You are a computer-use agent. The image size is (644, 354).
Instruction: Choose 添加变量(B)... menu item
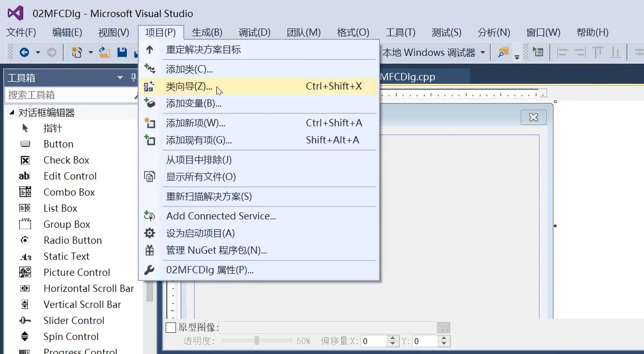coord(259,103)
